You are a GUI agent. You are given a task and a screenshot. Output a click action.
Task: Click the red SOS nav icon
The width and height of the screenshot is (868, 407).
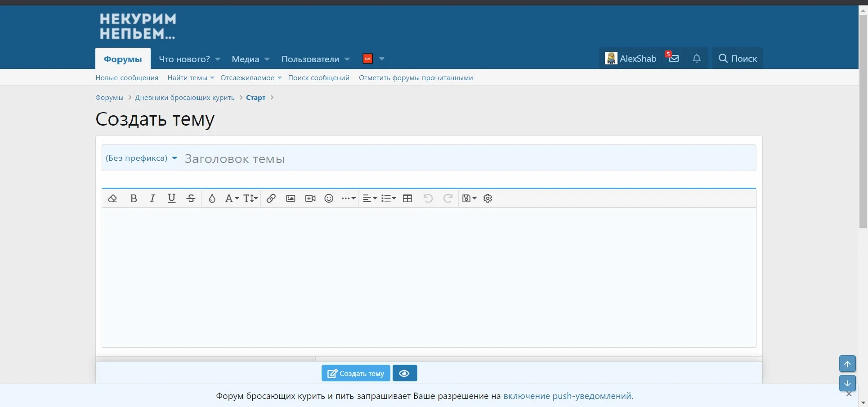[x=368, y=59]
